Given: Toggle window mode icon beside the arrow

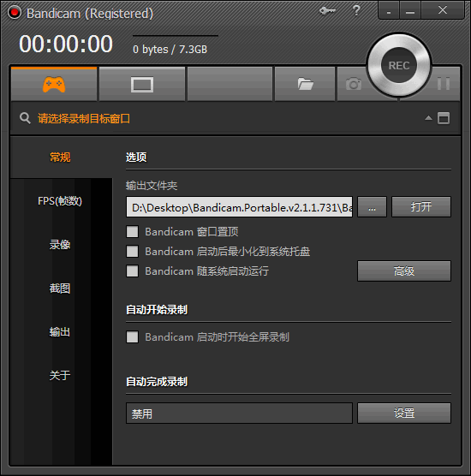Looking at the screenshot, I should 444,118.
